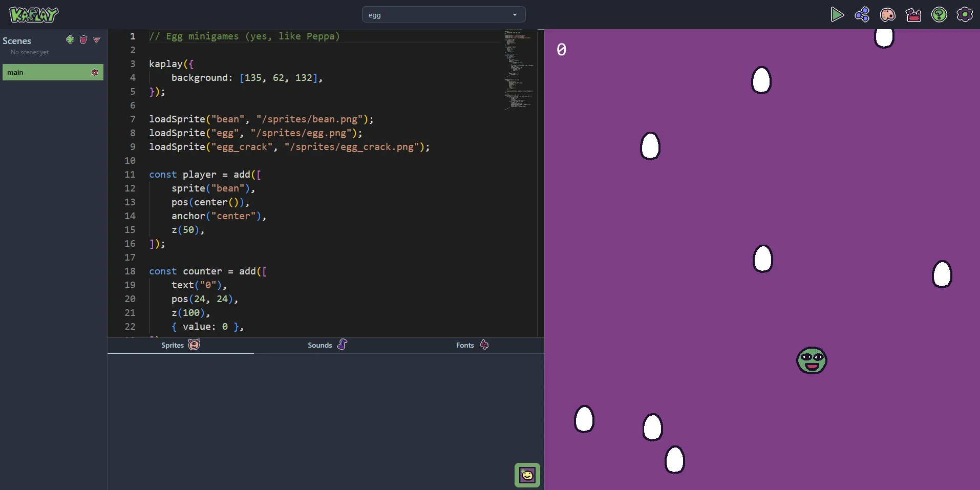Click the add sprite button in assets panel

(x=527, y=475)
